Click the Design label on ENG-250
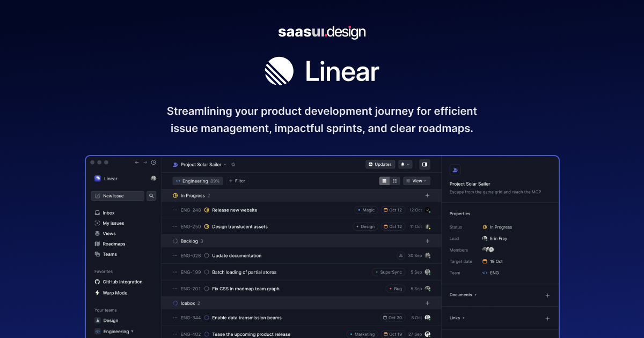644x338 pixels. pyautogui.click(x=365, y=226)
